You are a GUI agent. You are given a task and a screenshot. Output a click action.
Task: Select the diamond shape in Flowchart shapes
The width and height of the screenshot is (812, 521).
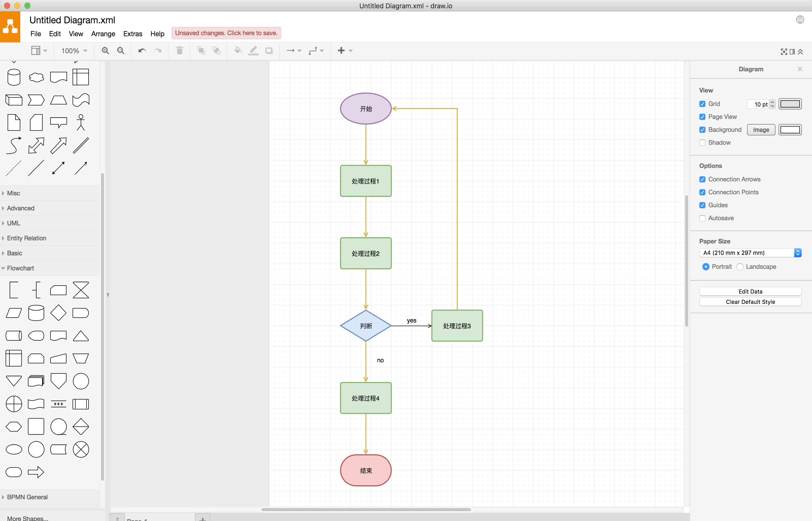tap(58, 312)
